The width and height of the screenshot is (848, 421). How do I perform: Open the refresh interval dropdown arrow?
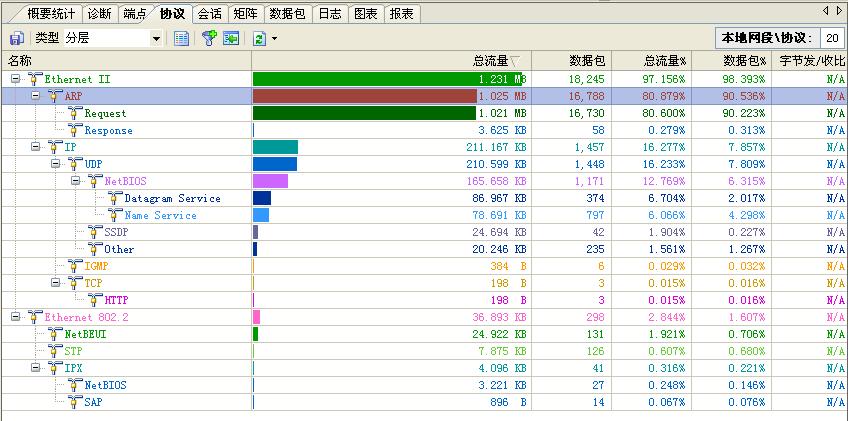(275, 38)
